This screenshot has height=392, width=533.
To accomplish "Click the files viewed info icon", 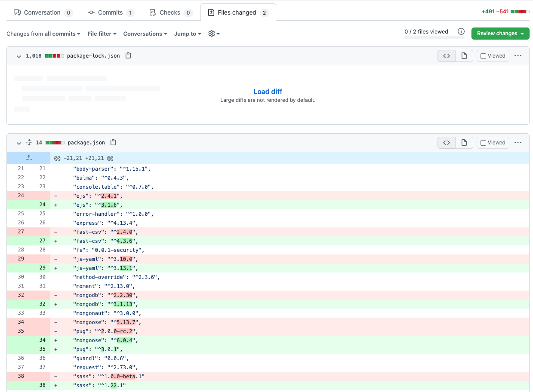I will click(461, 32).
